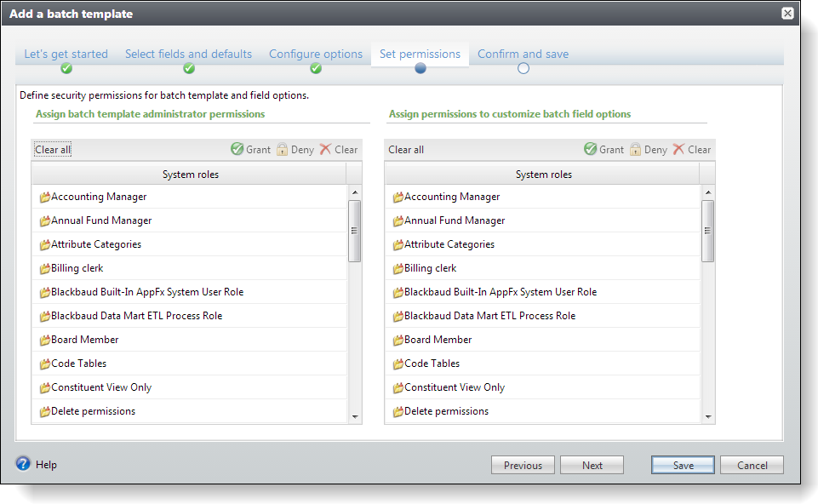The width and height of the screenshot is (818, 504).
Task: Click the Grant icon in left permissions panel
Action: point(237,150)
